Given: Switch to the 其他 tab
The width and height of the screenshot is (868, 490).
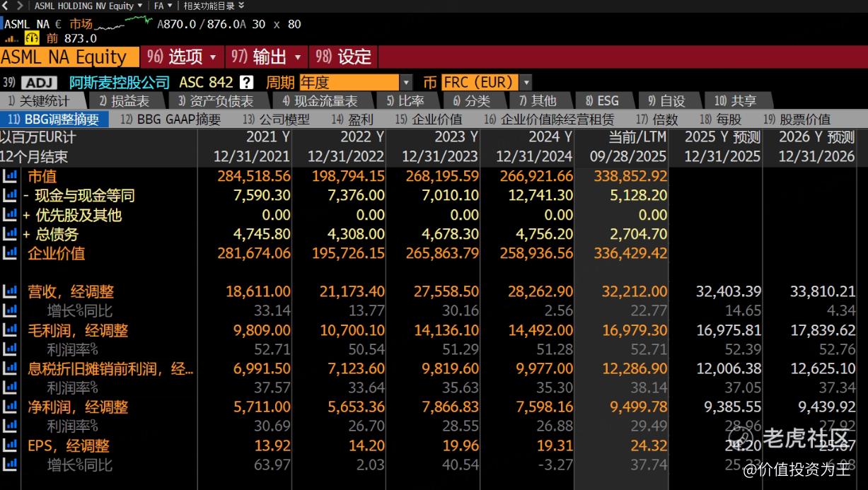Looking at the screenshot, I should [538, 101].
